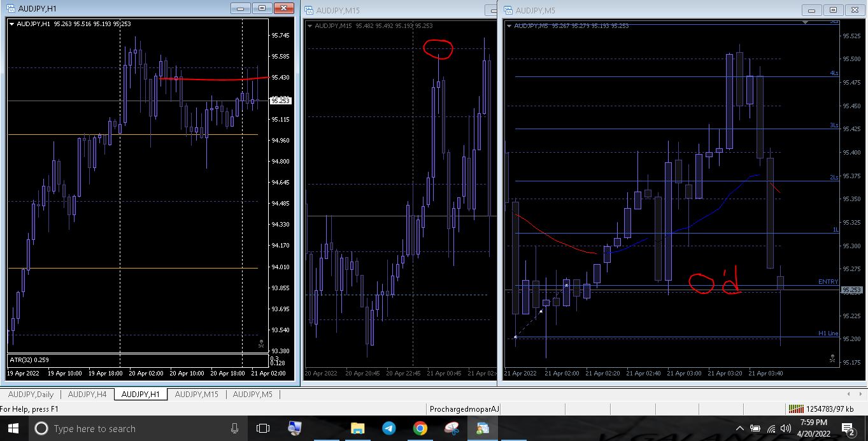Click the MetaTrader taskbar icon
This screenshot has height=441, width=868.
[x=482, y=428]
